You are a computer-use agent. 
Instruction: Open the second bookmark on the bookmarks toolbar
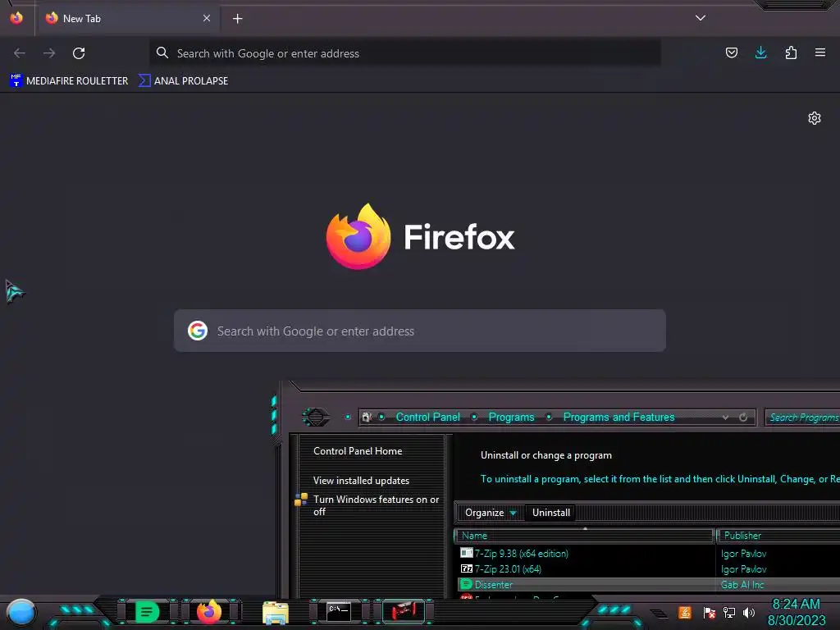pyautogui.click(x=183, y=81)
